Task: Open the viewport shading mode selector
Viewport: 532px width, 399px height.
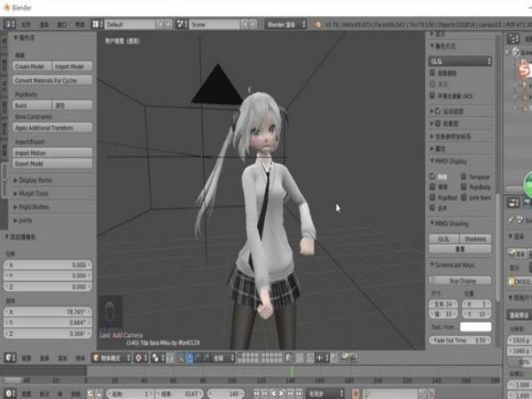Action: tap(140, 358)
